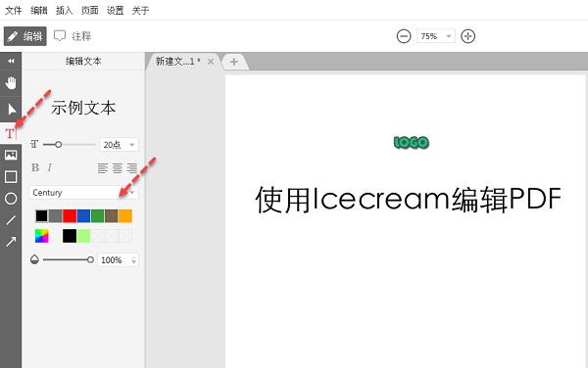
Task: Switch to the 新建文...1 document tab
Action: tap(178, 62)
